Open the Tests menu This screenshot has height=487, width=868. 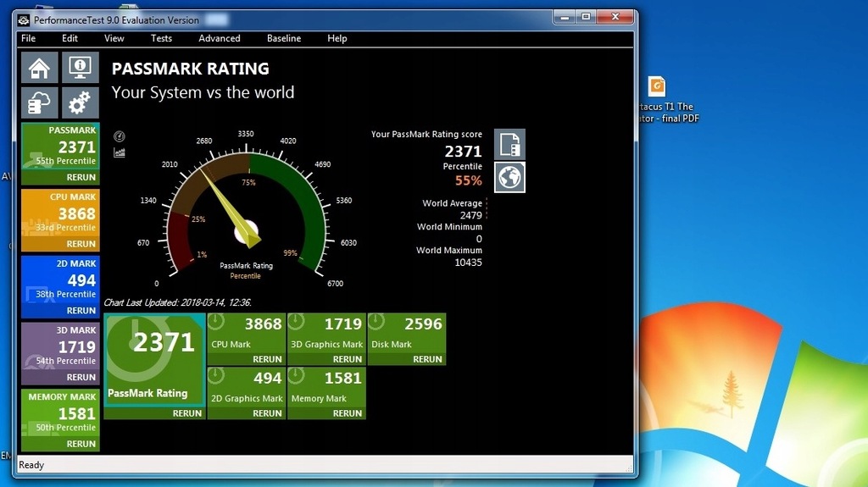tap(161, 38)
